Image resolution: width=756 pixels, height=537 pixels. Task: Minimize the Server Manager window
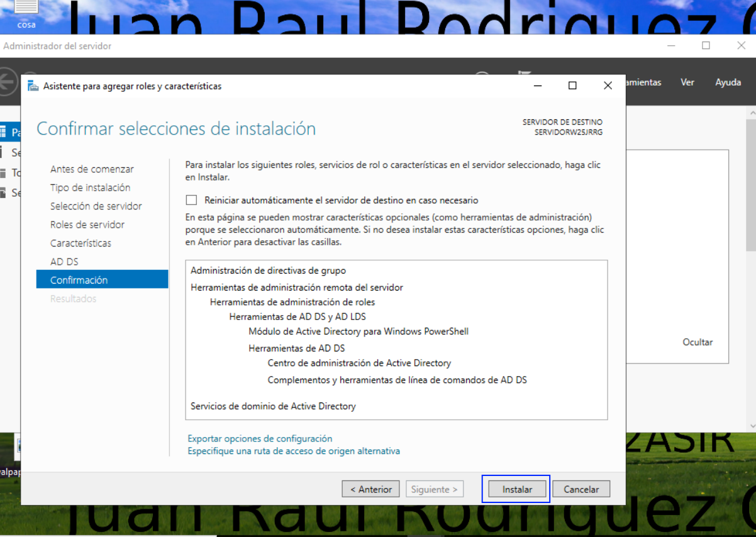tap(672, 45)
